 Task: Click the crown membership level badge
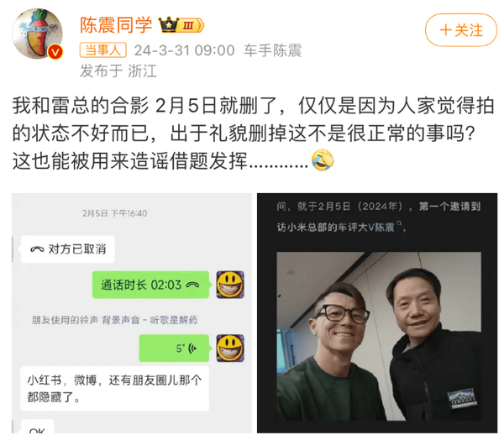(x=181, y=25)
